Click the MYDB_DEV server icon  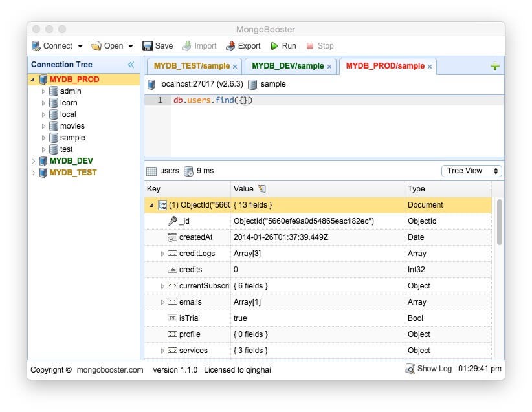pyautogui.click(x=43, y=161)
